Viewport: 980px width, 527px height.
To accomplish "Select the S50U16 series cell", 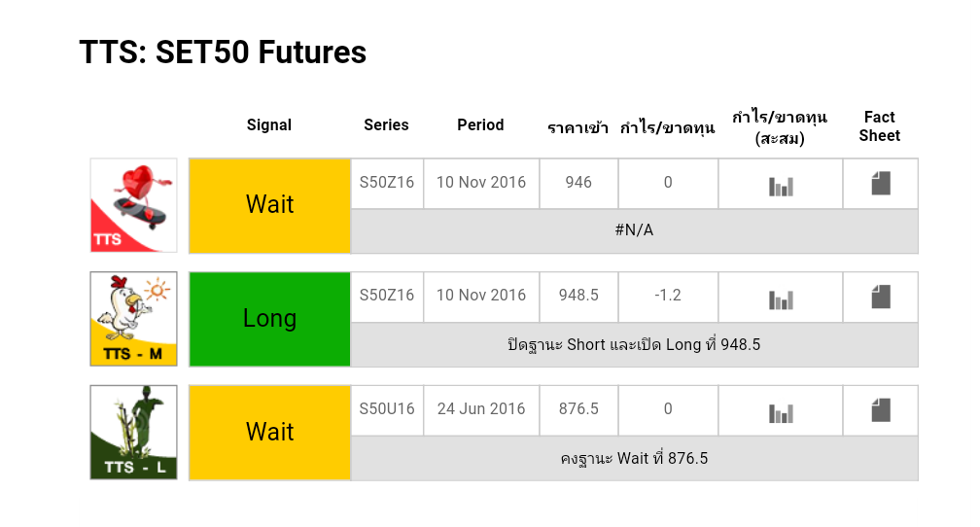I will [387, 409].
